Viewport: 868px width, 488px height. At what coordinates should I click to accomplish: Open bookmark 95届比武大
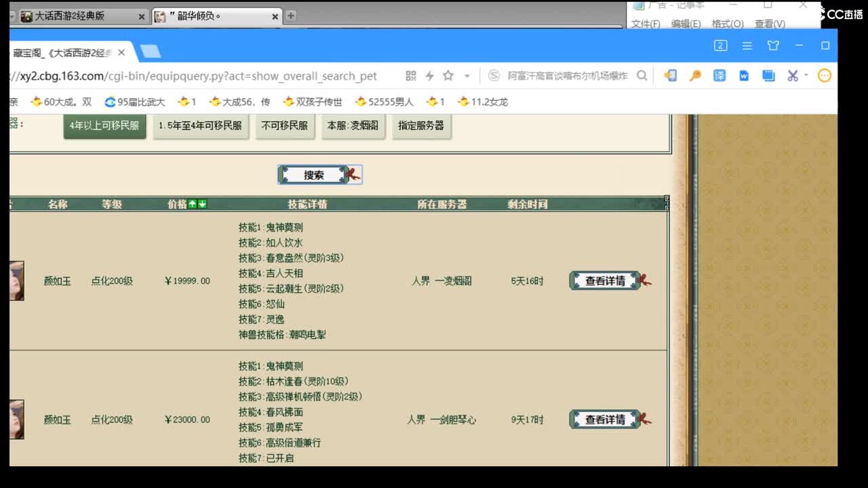click(135, 102)
